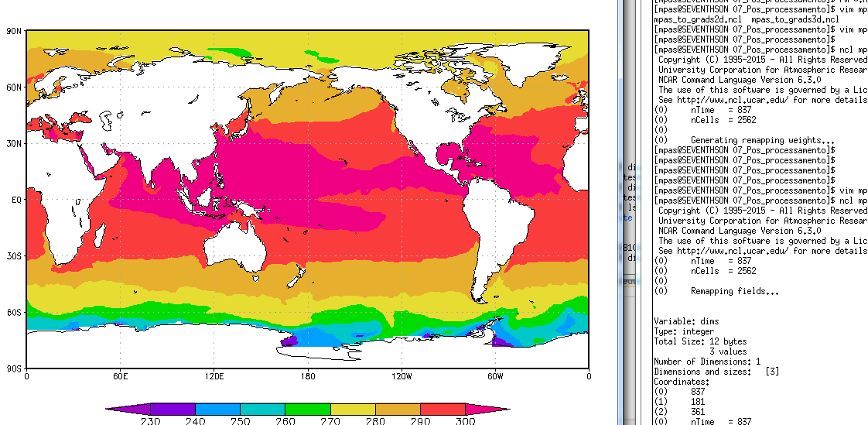Select the 120W longitude tick label

(x=402, y=377)
